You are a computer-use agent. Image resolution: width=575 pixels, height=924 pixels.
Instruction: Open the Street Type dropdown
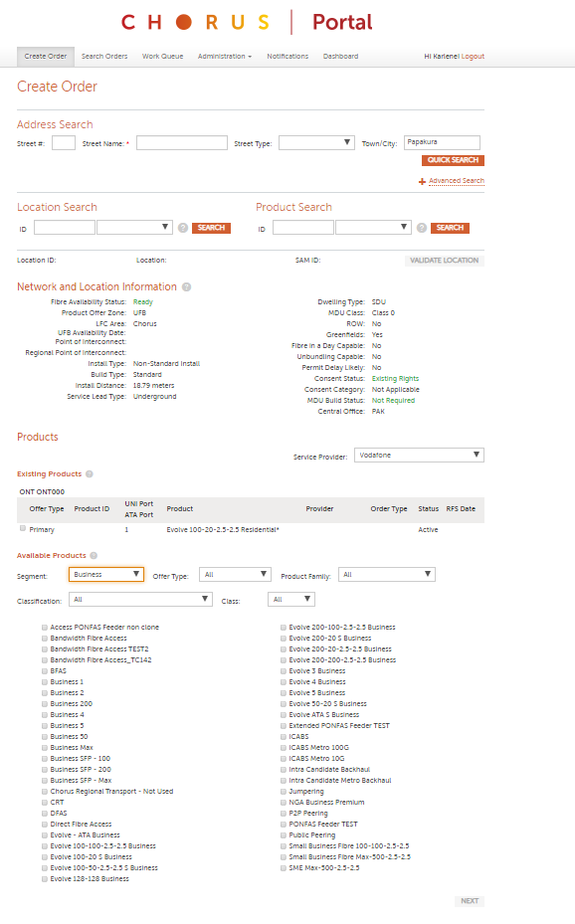pyautogui.click(x=316, y=142)
